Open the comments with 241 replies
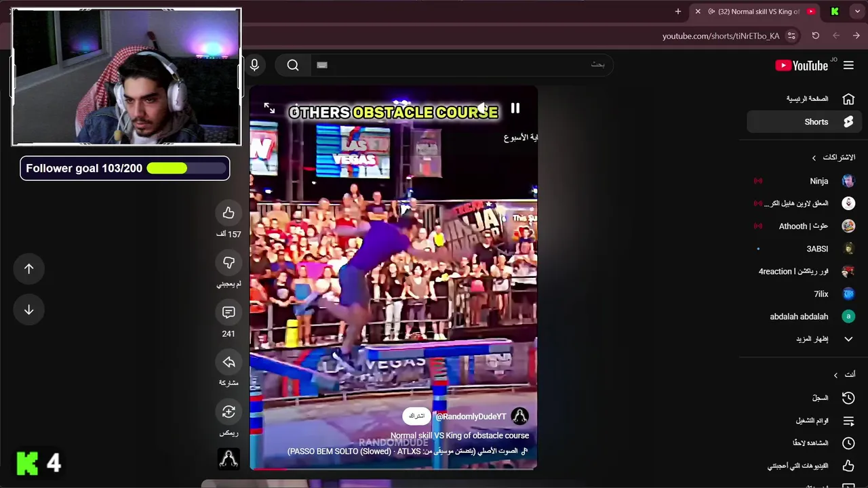This screenshot has height=488, width=868. [x=229, y=312]
